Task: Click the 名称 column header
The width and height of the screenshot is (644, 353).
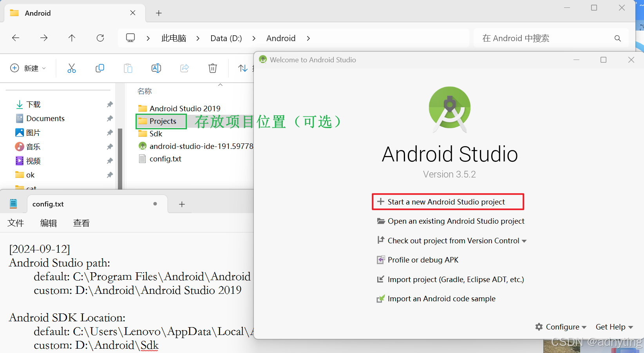Action: 145,91
